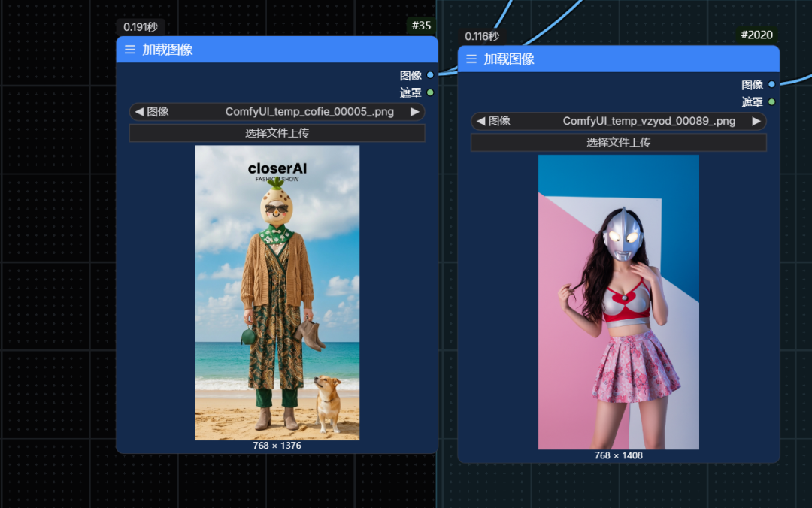Image resolution: width=812 pixels, height=508 pixels.
Task: Select previous image before ComfyUI_temp_cofie_00005_.png
Action: coord(139,112)
